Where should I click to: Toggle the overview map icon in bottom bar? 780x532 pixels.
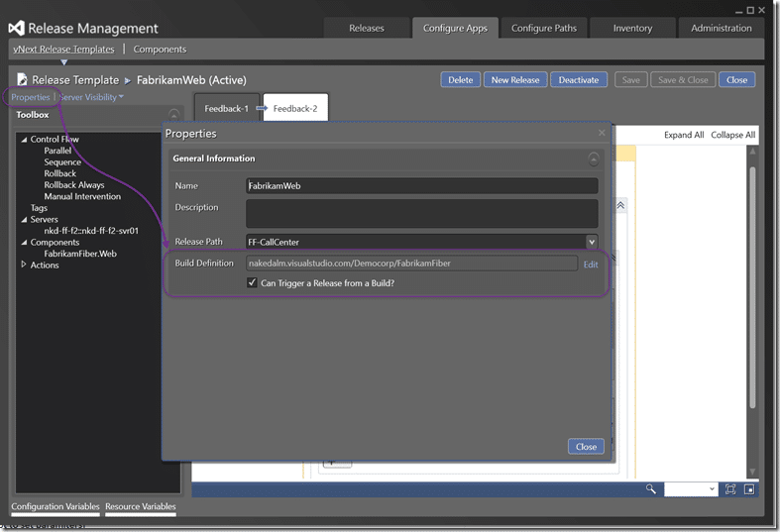click(x=749, y=489)
